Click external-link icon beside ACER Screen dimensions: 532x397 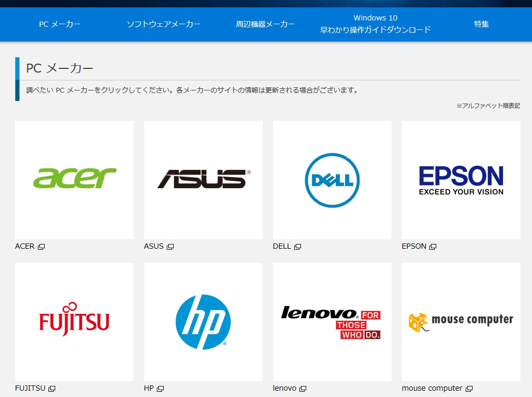(42, 247)
